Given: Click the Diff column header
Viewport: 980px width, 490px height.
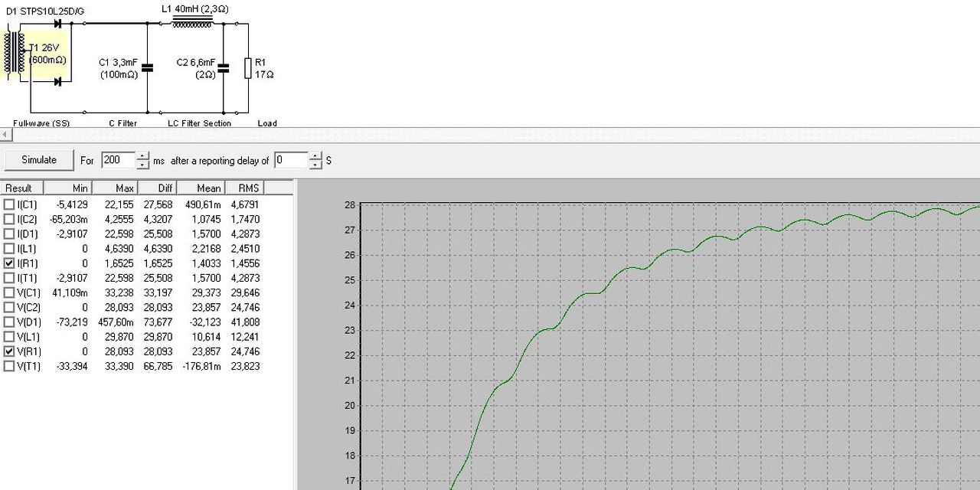Looking at the screenshot, I should coord(157,188).
